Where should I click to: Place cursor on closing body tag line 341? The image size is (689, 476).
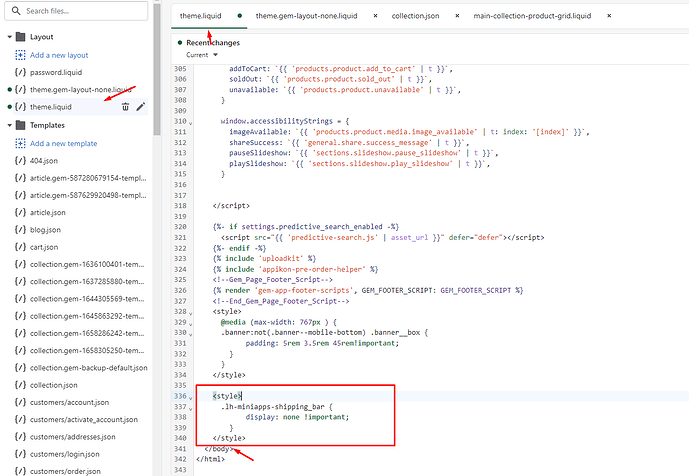click(218, 449)
